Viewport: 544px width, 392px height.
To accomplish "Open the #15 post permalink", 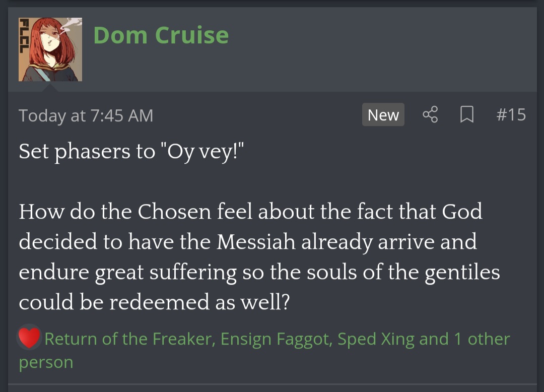I will point(511,115).
